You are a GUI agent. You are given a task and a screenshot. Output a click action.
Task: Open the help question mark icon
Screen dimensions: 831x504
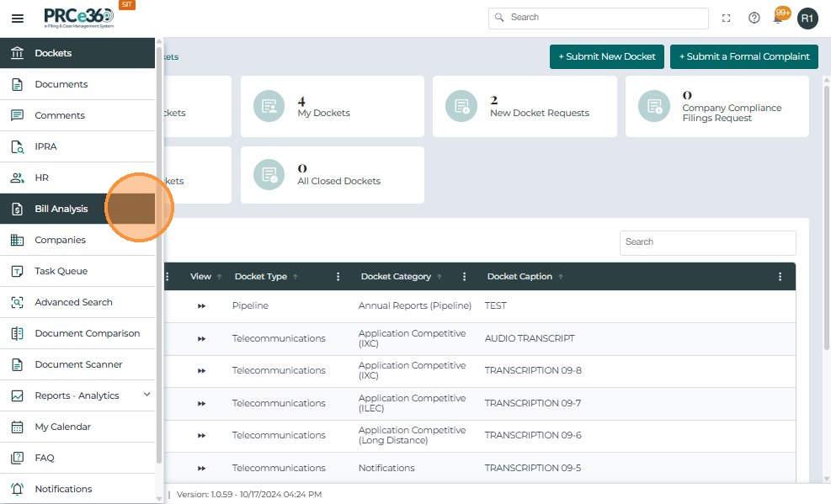click(754, 18)
